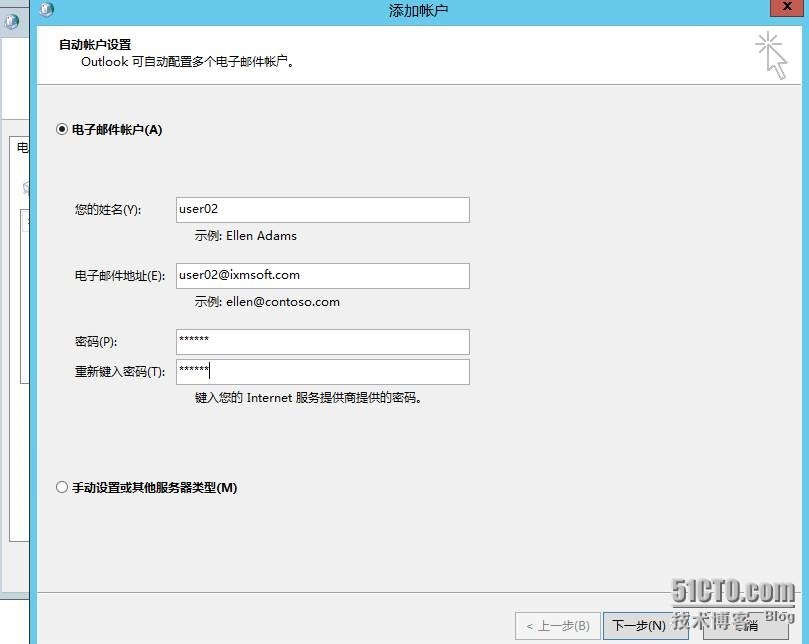Click the Outlook icon in dialog title bar
809x644 pixels.
(x=46, y=9)
